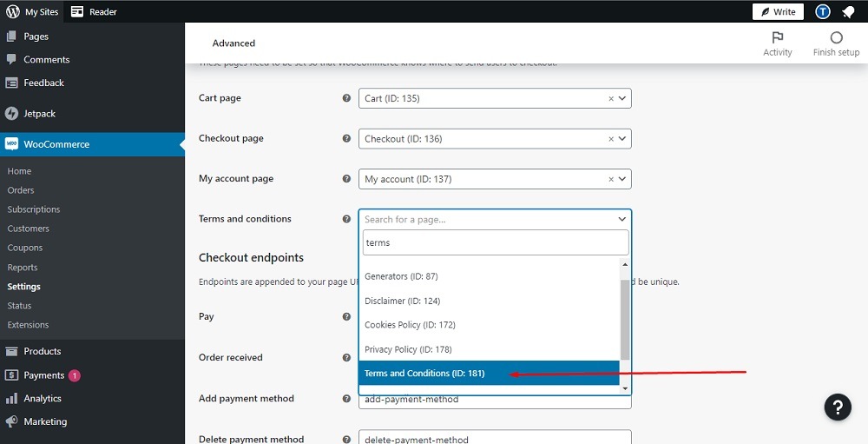Click the Finish setup circle icon
Screen dimensions: 868x444
tap(837, 37)
